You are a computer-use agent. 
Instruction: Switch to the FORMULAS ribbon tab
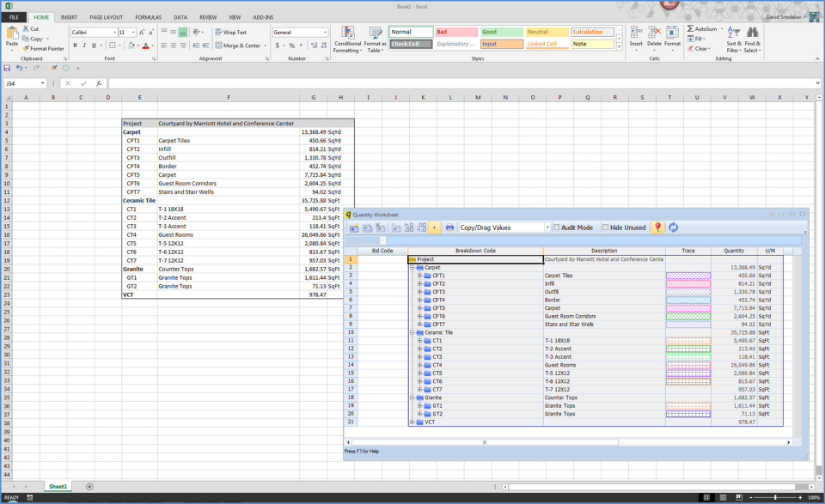(x=148, y=16)
